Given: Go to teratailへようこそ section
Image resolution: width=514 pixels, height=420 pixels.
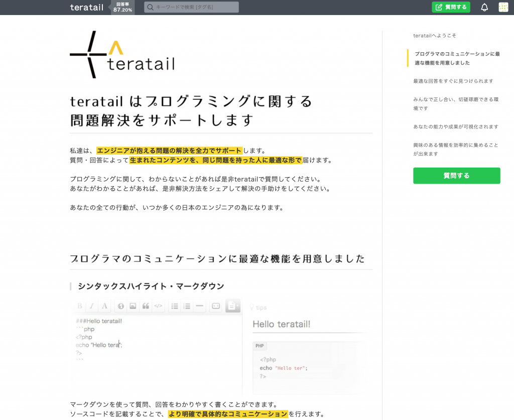Looking at the screenshot, I should (434, 36).
